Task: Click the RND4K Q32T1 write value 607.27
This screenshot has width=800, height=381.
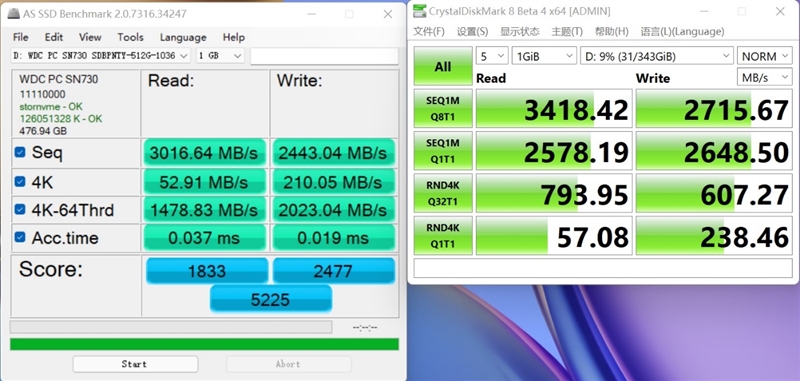Action: tap(714, 193)
